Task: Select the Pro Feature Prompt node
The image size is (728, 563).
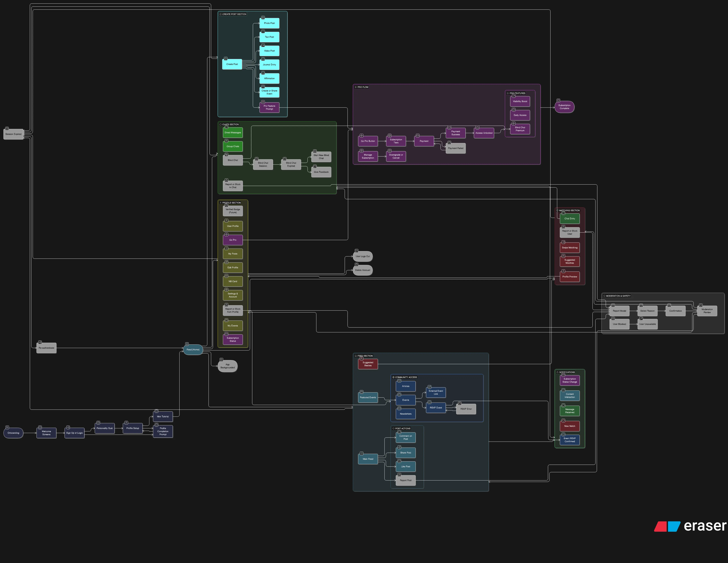Action: click(x=269, y=107)
